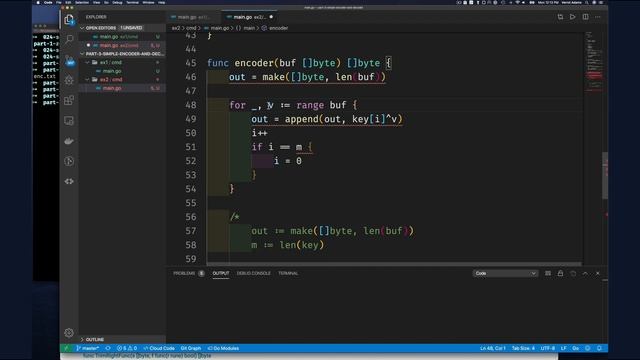
Task: Open the Manage gear at sidebar bottom
Action: [x=69, y=333]
